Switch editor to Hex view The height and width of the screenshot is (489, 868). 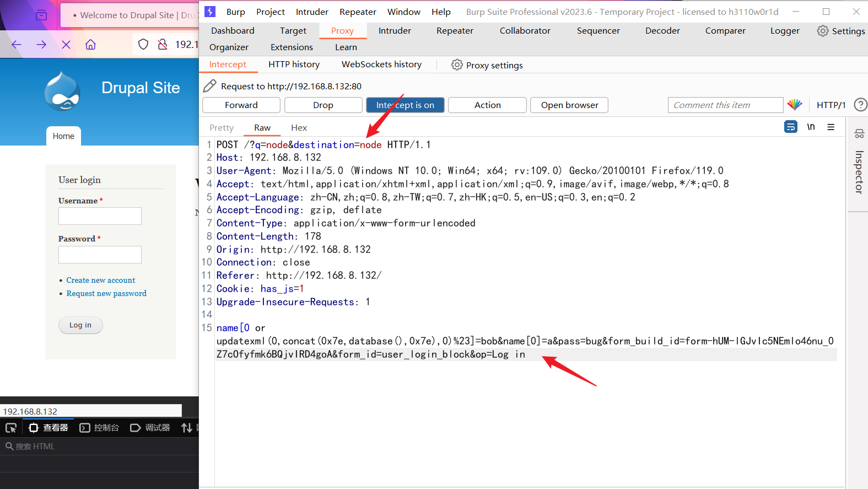[x=299, y=128]
